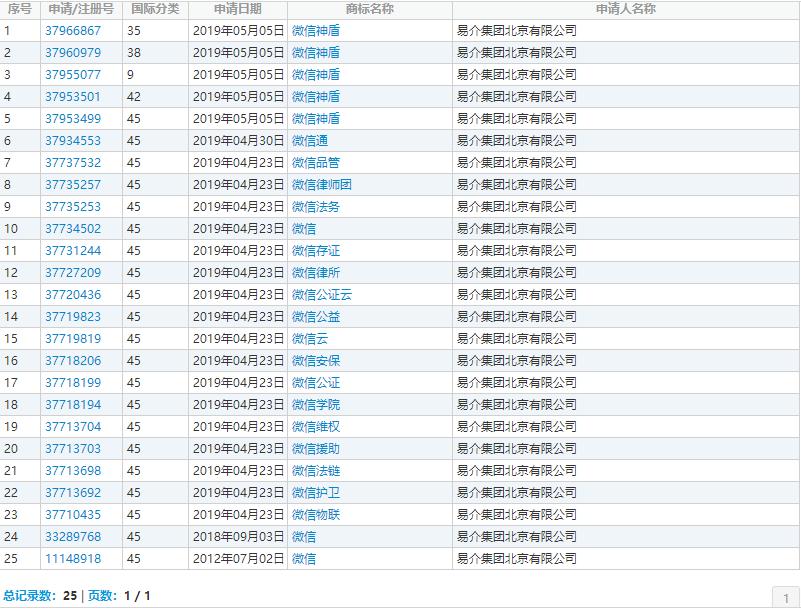
Task: Open trademark 微信学院 entry
Action: pos(316,404)
